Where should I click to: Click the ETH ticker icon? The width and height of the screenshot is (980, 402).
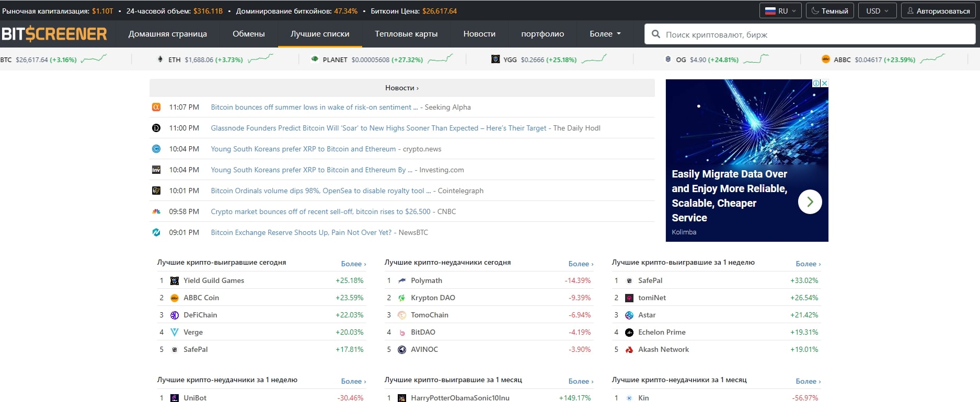tap(160, 60)
